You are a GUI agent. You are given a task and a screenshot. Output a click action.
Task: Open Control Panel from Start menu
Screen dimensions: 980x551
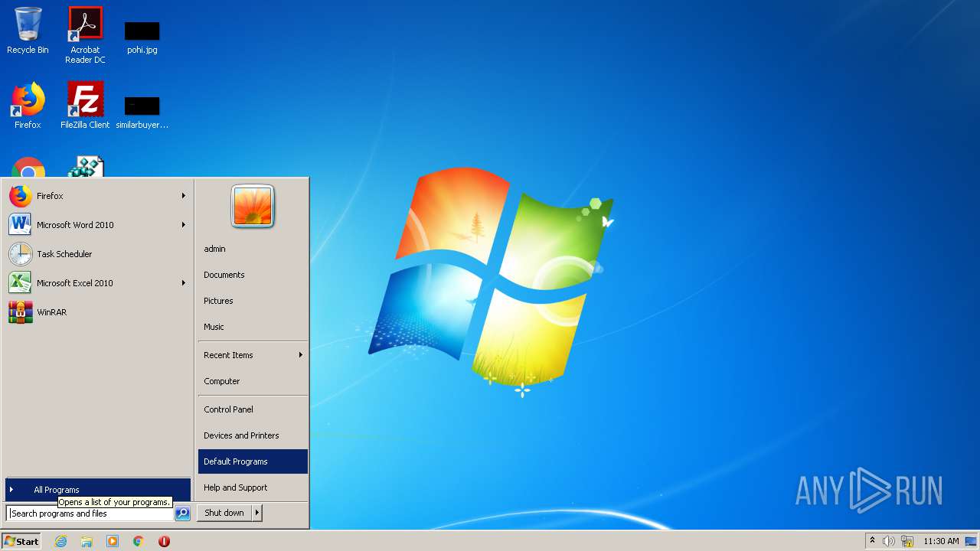coord(253,409)
